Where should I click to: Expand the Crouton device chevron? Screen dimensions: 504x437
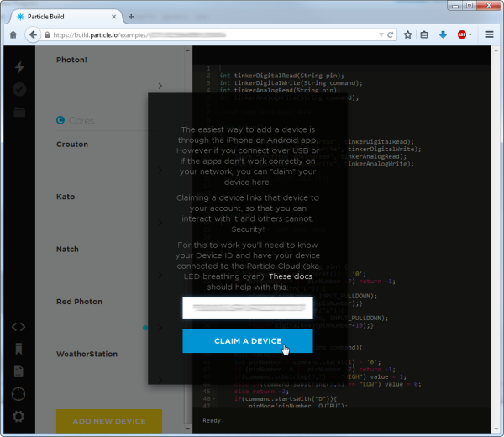coord(160,171)
